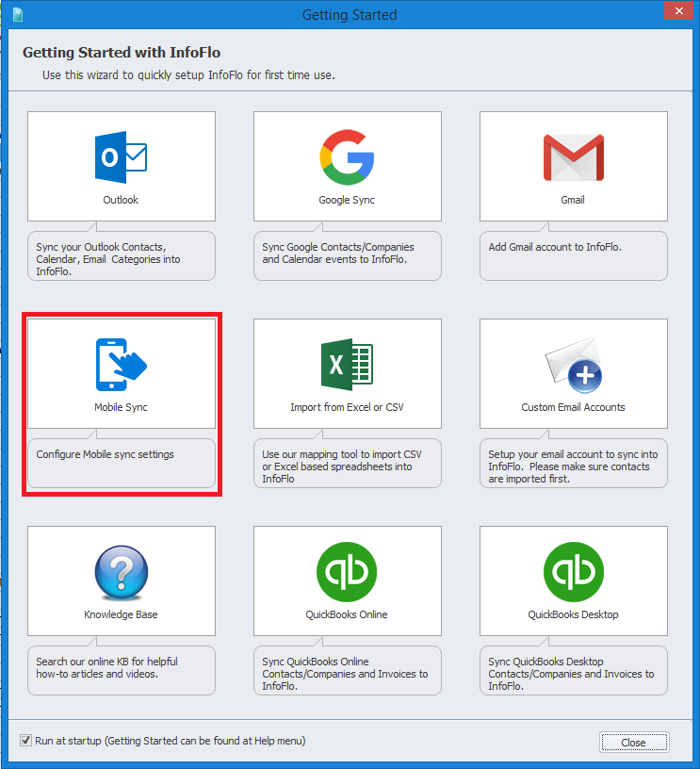Select the Google Sync logo icon

(347, 157)
